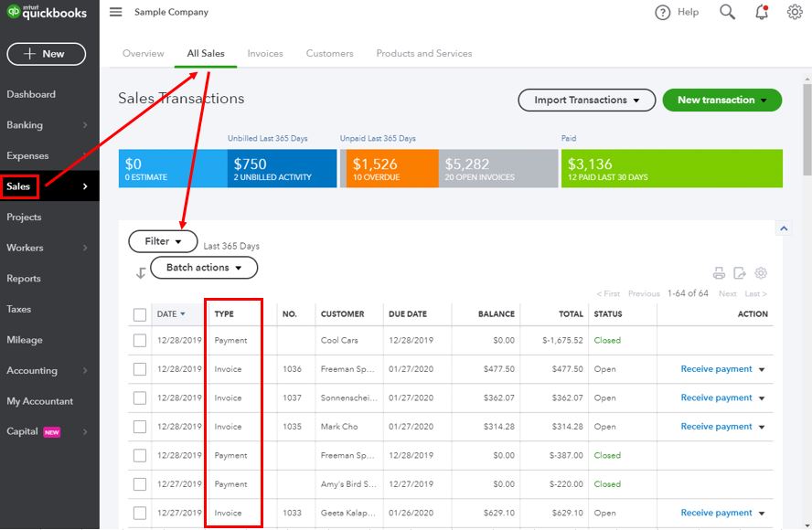
Task: Select checkbox for invoice 1037 row
Action: (140, 398)
